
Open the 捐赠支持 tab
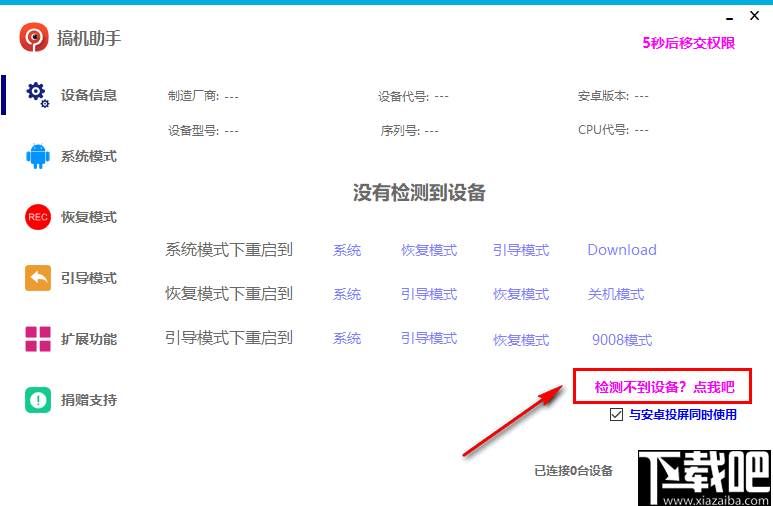click(x=89, y=400)
